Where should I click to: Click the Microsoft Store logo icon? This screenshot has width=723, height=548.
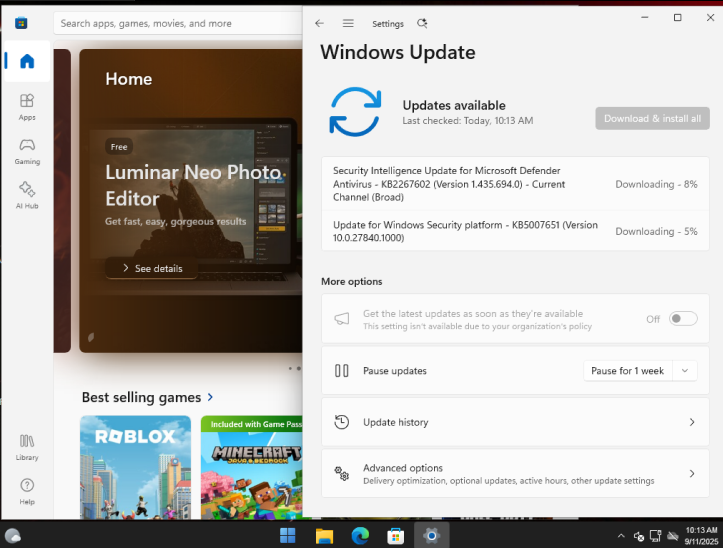21,23
